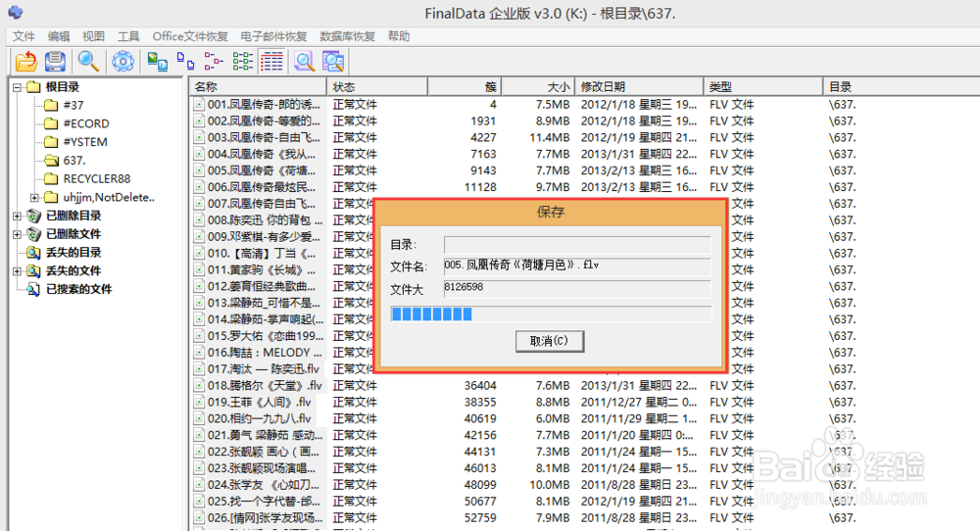The width and height of the screenshot is (980, 531).
Task: Open the 电子邮件恢复 menu
Action: coord(273,36)
